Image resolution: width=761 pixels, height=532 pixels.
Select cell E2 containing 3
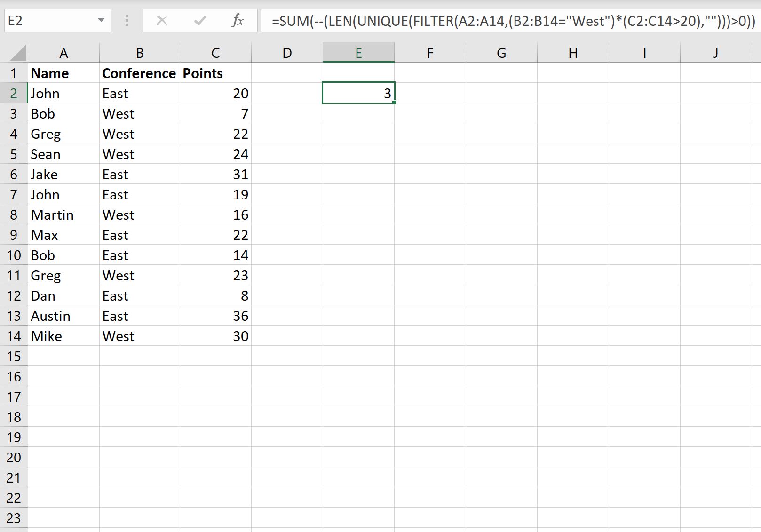[x=358, y=93]
